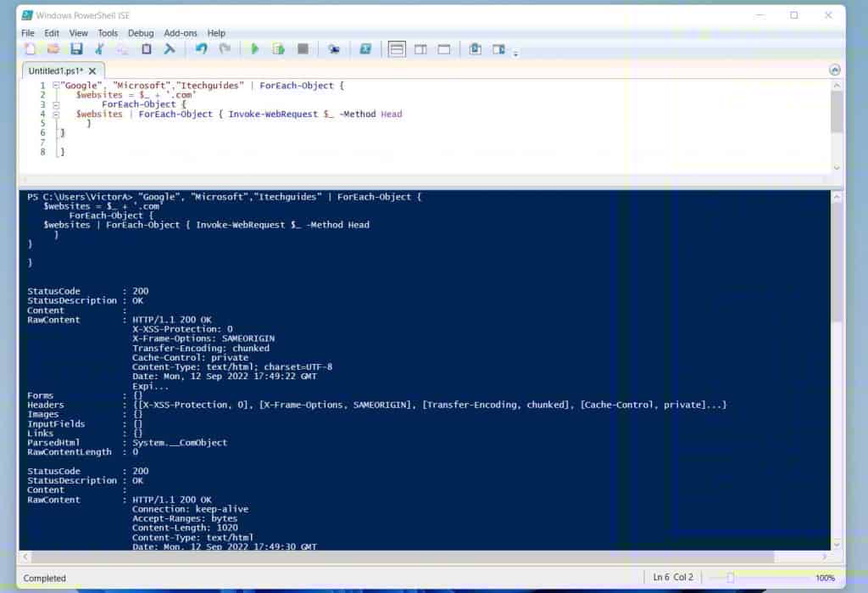Save the script with the floppy icon
This screenshot has width=868, height=593.
[x=76, y=49]
